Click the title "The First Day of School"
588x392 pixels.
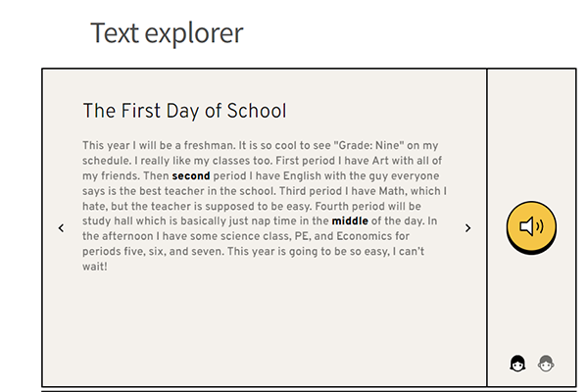click(184, 111)
